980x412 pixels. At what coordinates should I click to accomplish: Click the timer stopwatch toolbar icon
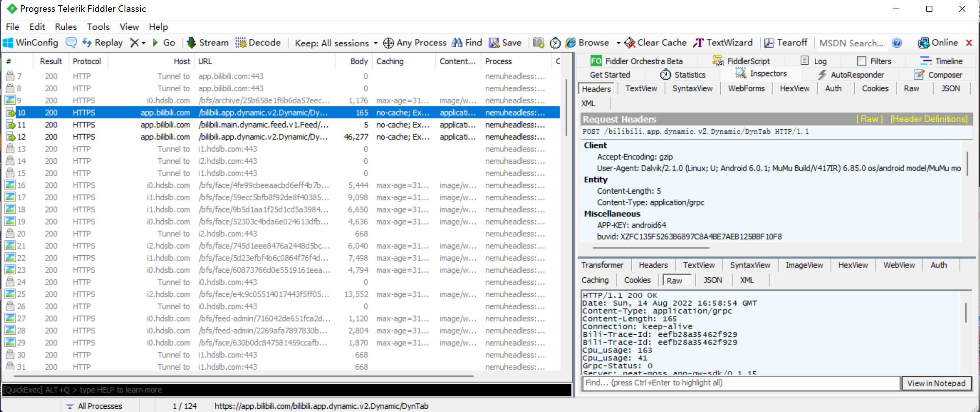555,43
